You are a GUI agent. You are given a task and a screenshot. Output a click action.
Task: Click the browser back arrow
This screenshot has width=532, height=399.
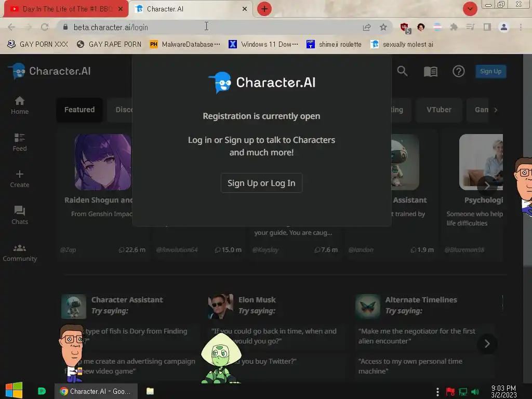coord(11,27)
